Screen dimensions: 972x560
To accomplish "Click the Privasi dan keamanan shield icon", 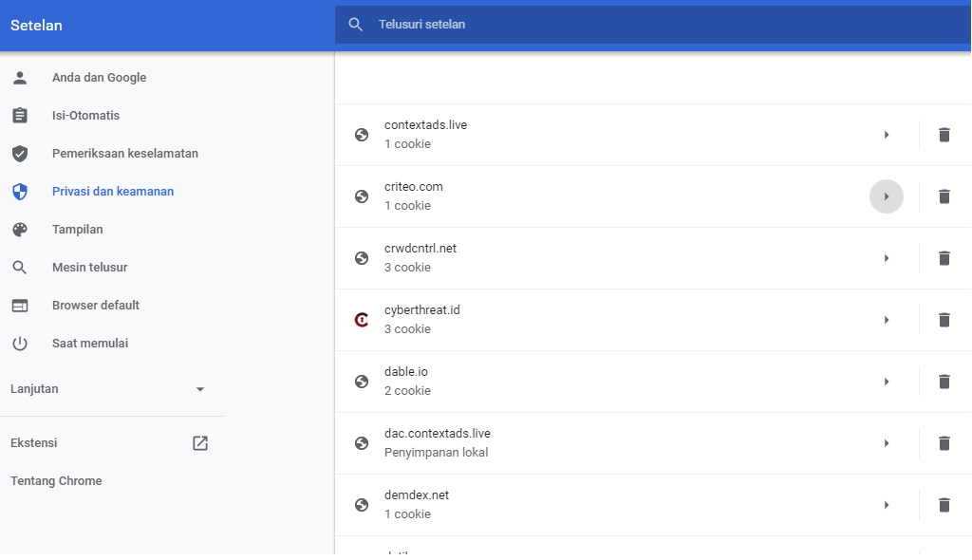I will pos(20,192).
